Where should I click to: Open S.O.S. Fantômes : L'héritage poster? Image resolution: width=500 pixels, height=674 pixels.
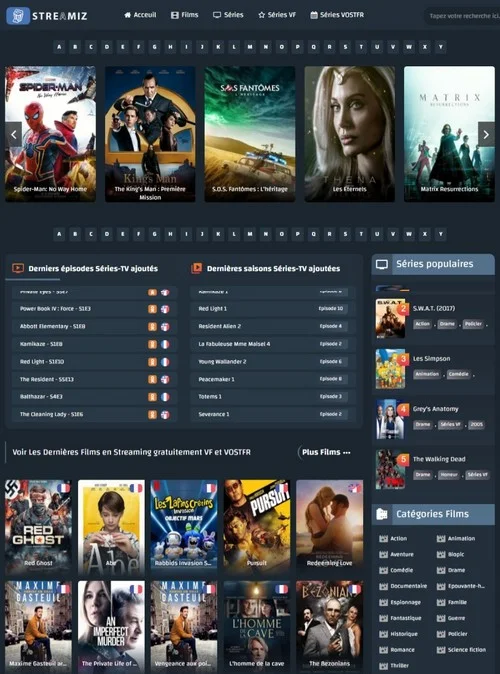[250, 134]
